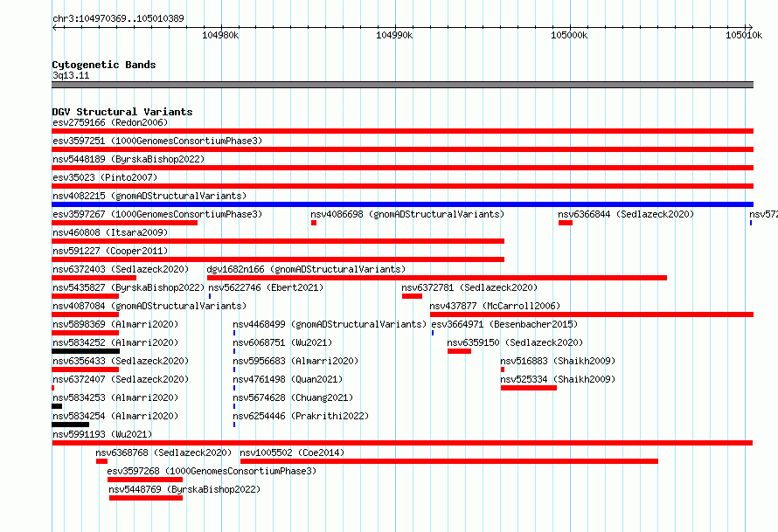
Task: Open nsv5448189 (ByrskaBishop2022) variant
Action: (129, 159)
